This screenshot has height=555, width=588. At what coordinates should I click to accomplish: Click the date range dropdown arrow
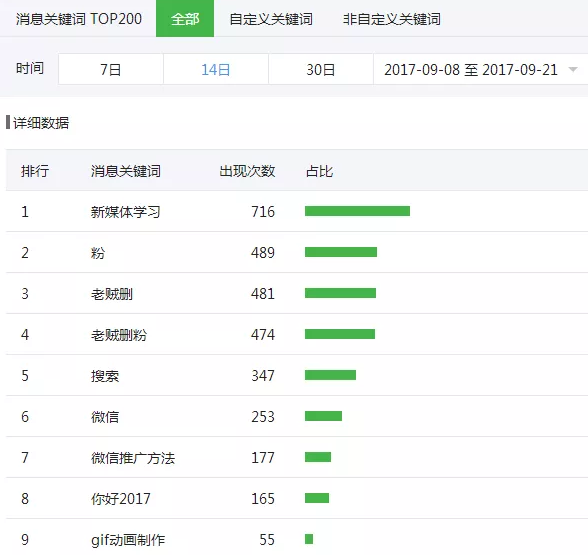573,69
